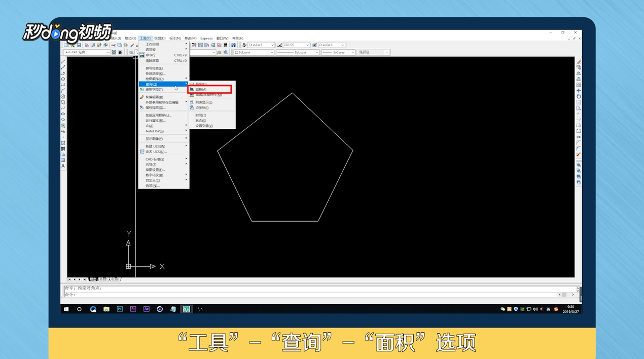Switch to the 模型 model tab
The width and height of the screenshot is (644, 359).
93,279
